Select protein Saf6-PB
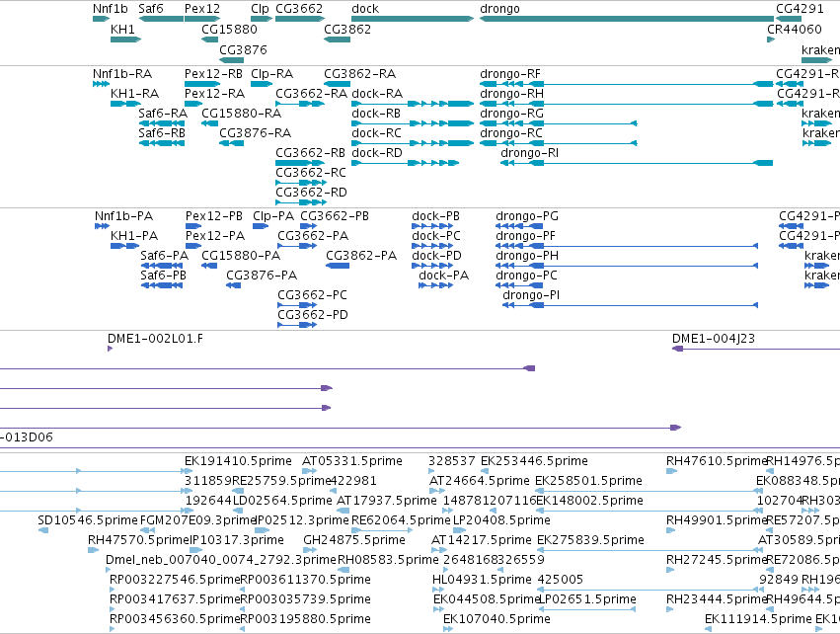This screenshot has width=840, height=634. coord(162,285)
